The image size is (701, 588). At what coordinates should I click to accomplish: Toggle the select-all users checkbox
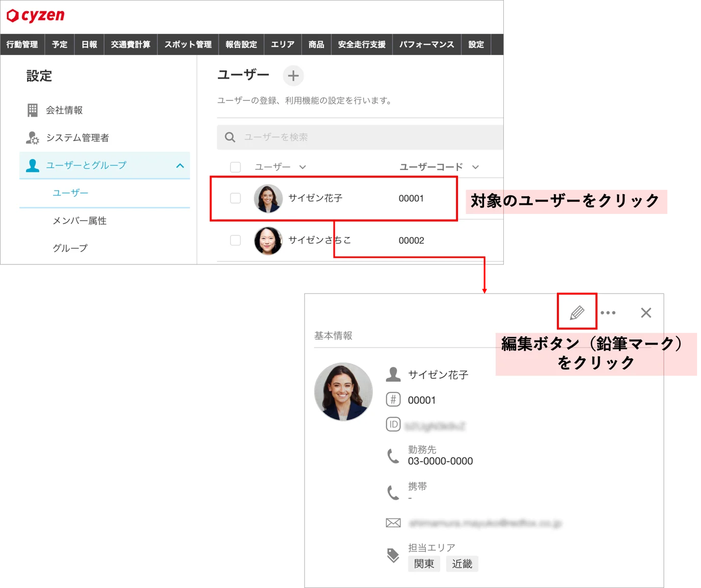coord(235,167)
